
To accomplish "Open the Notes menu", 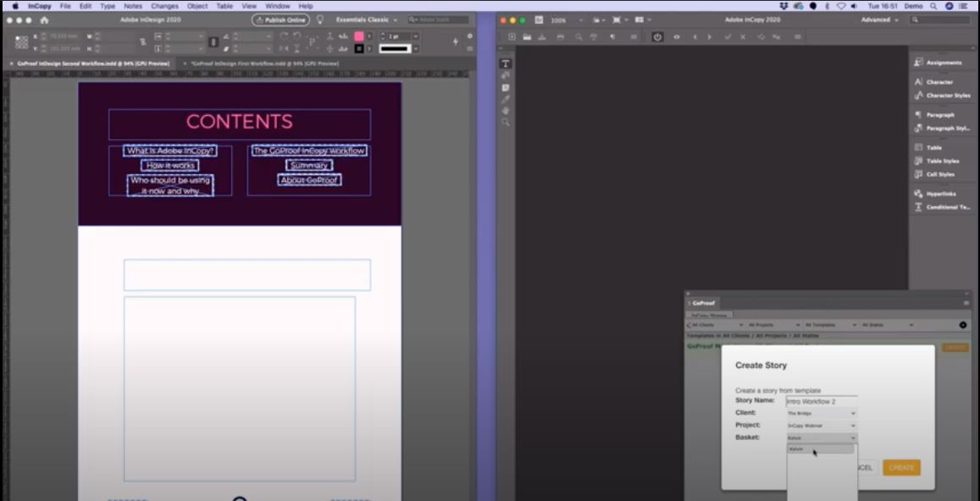I will (x=133, y=6).
